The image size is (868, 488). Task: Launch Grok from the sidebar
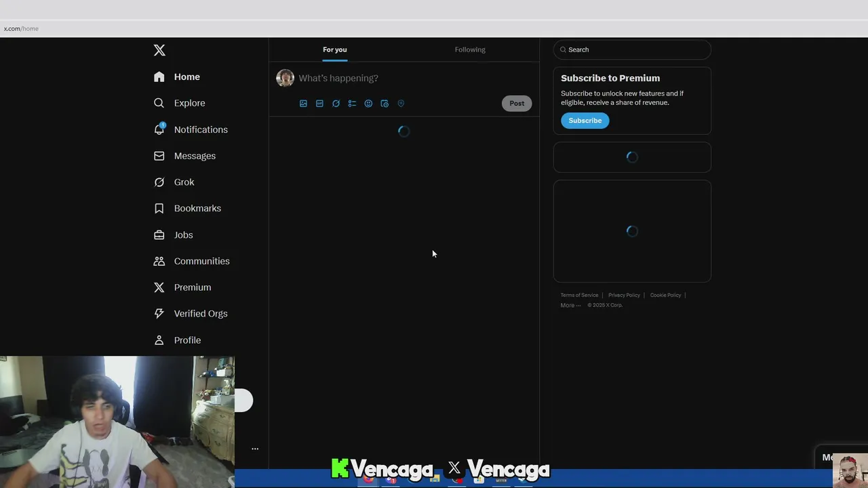[x=174, y=182]
